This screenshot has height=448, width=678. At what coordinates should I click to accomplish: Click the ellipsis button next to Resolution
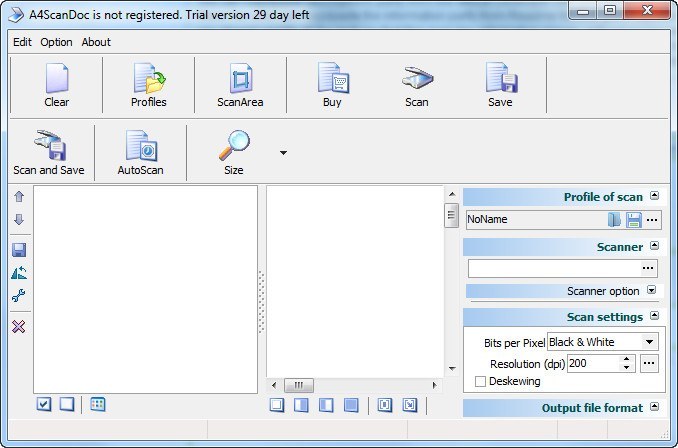click(x=650, y=364)
